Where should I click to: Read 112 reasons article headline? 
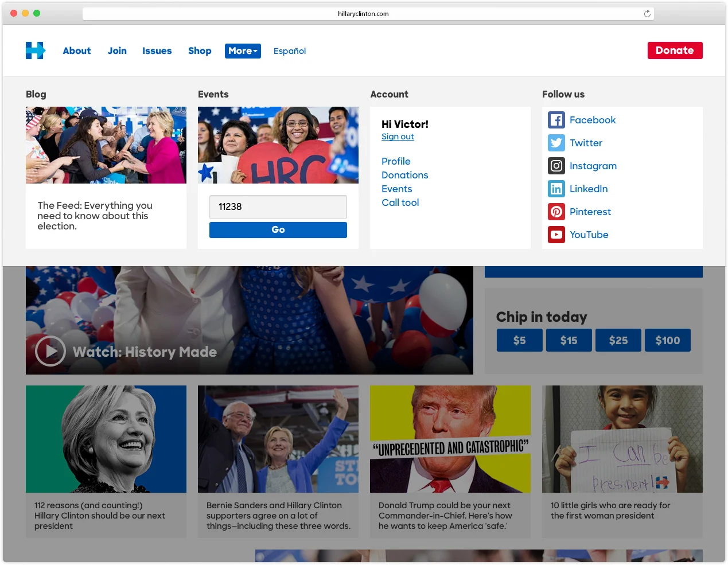[x=100, y=516]
